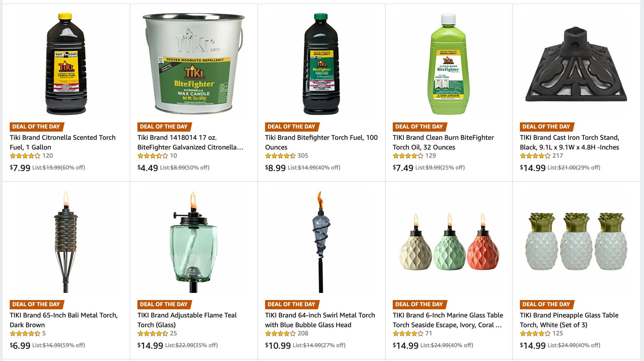Select Deal of the Day badge above Clean Burn oil
The image size is (644, 361).
pyautogui.click(x=420, y=127)
